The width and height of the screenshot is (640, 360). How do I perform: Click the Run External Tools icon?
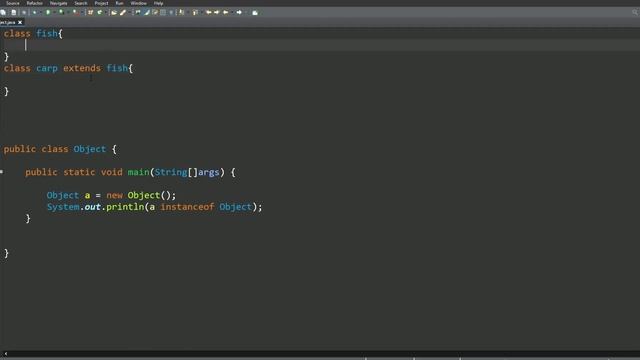(75, 12)
